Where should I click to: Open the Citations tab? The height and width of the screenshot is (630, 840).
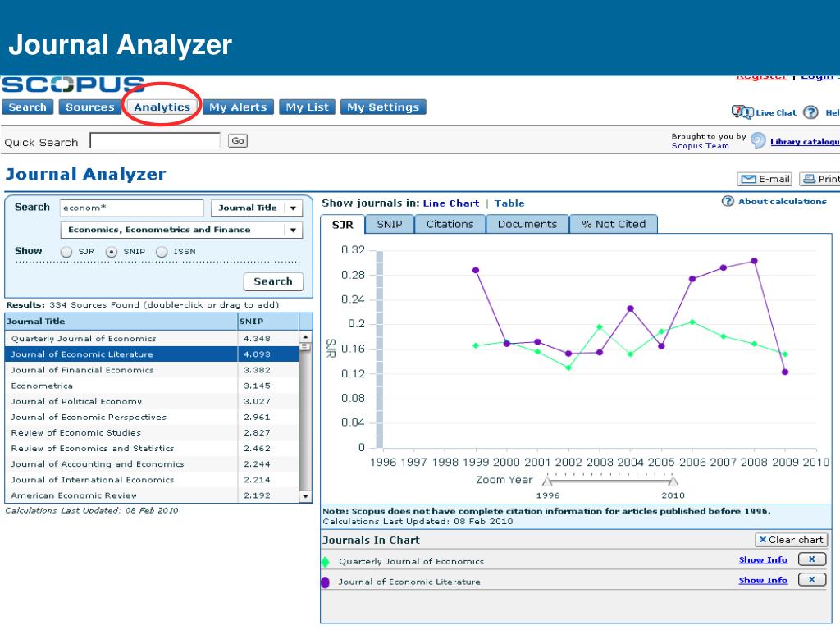[x=450, y=225]
